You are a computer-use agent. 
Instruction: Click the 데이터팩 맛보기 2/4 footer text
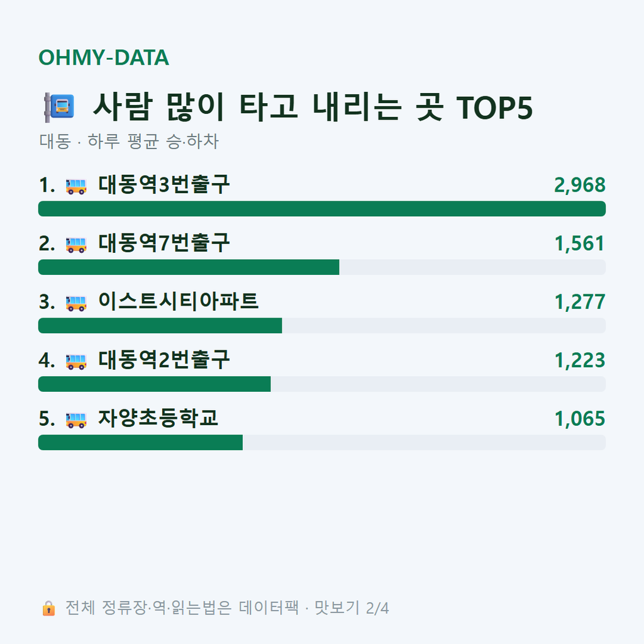314,608
